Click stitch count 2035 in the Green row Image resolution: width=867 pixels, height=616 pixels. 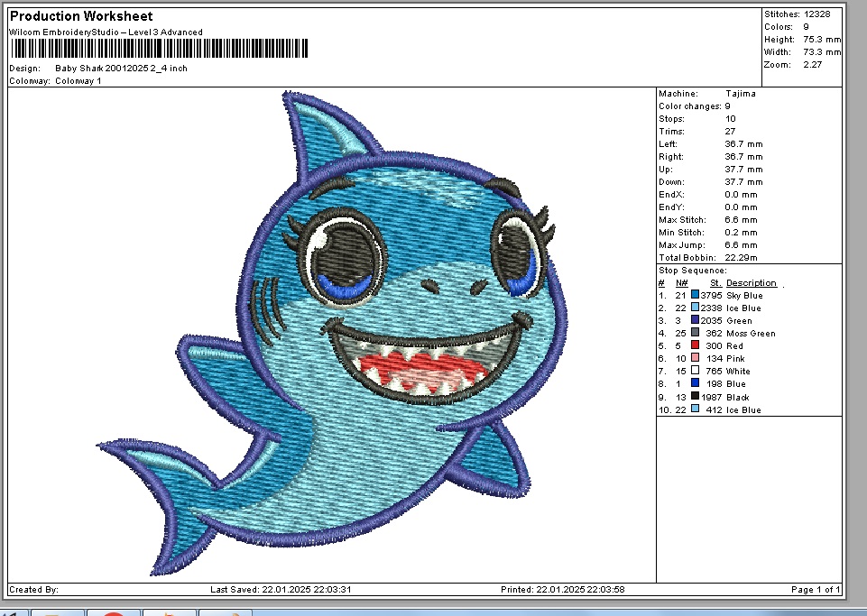pos(712,321)
